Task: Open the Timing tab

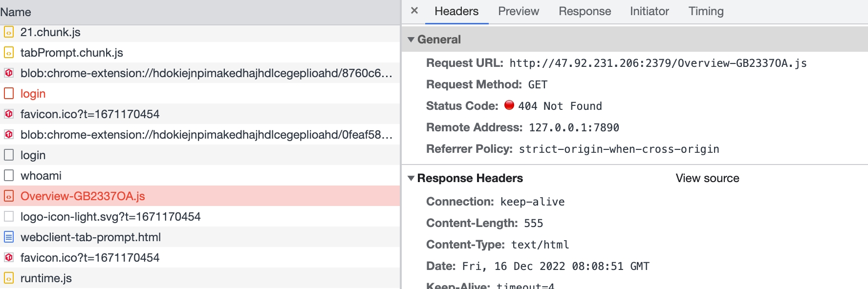Action: [706, 11]
